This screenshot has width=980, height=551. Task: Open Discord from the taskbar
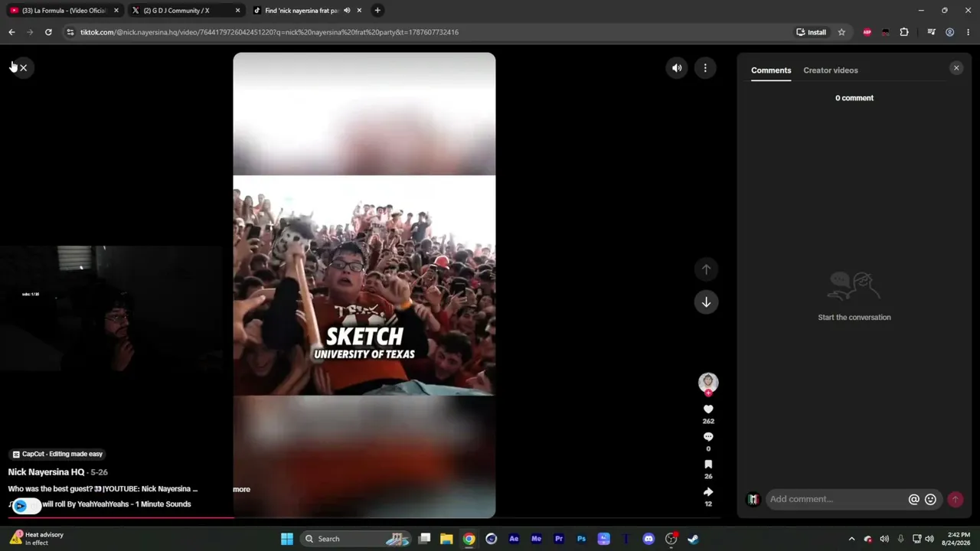click(x=648, y=539)
